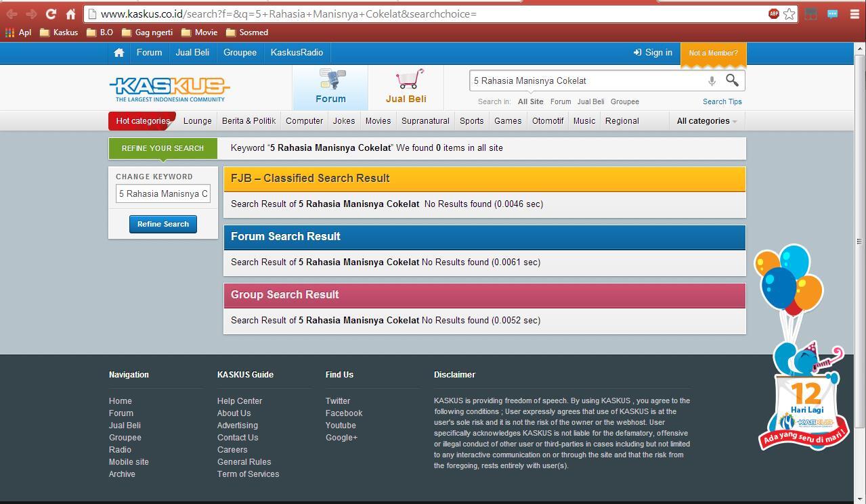Select All Site search scope

531,101
